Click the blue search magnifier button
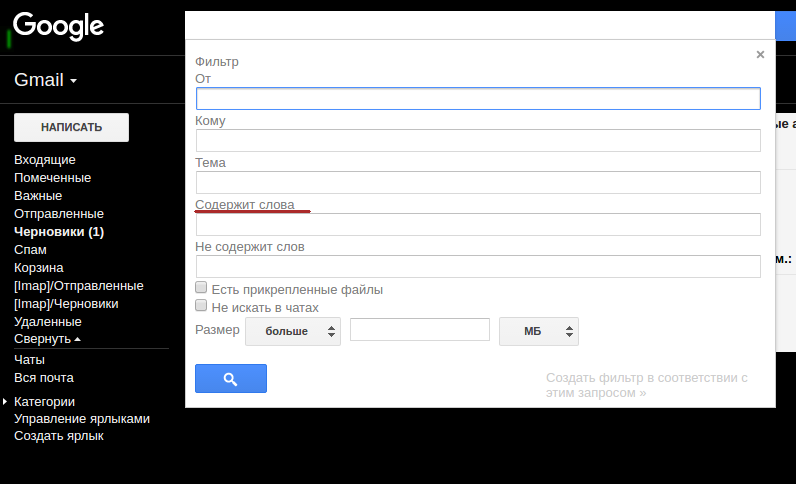The image size is (796, 484). coord(230,378)
